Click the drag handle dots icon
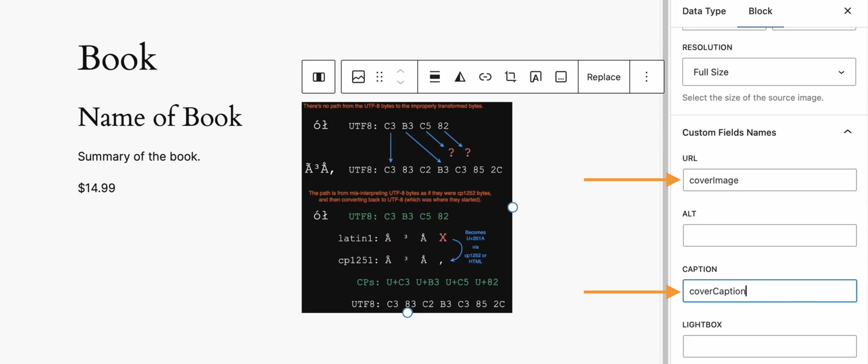Image resolution: width=868 pixels, height=364 pixels. 379,77
